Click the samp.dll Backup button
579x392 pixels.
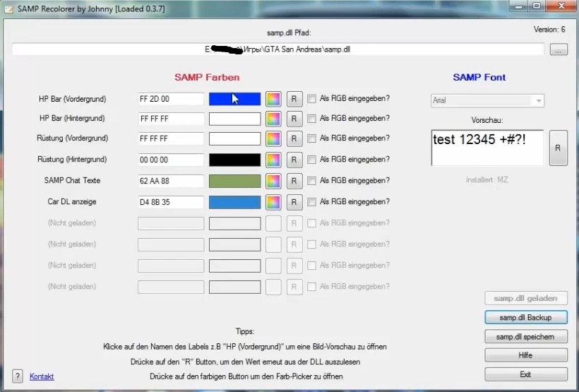526,318
